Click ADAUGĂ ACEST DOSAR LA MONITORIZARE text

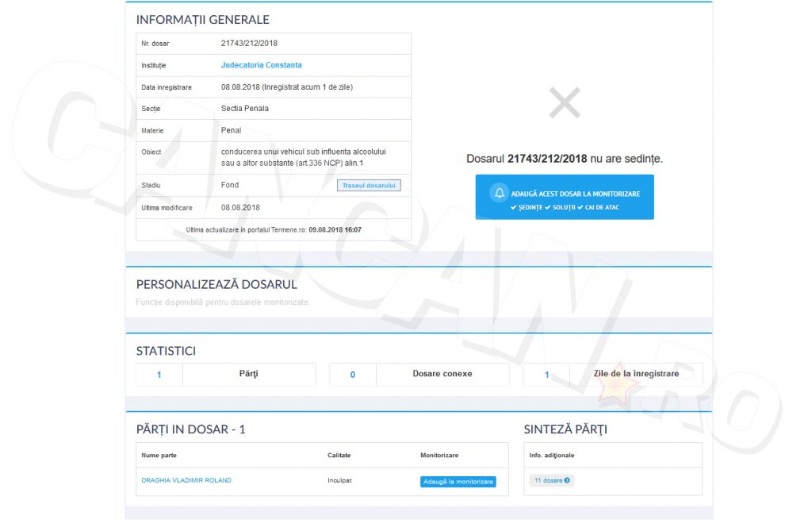tap(575, 194)
